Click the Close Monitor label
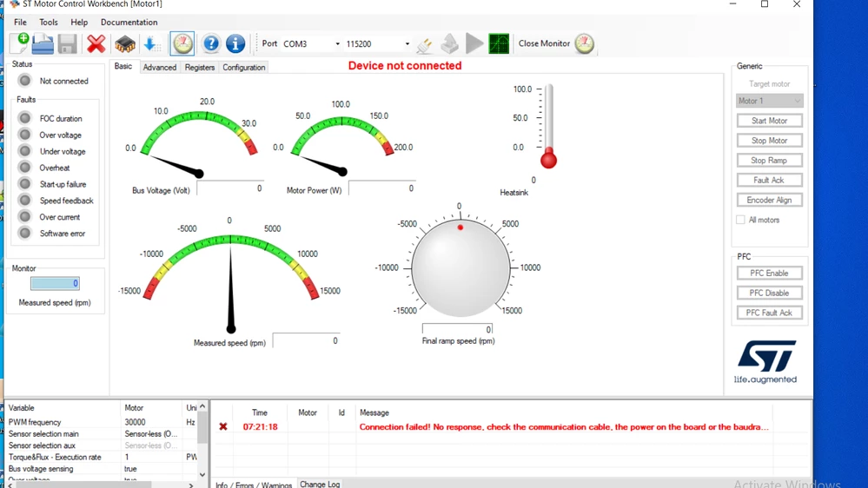Image resolution: width=868 pixels, height=488 pixels. coord(544,43)
